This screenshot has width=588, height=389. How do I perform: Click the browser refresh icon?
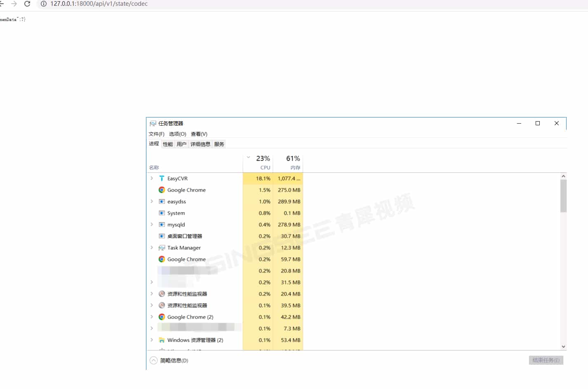[x=27, y=4]
